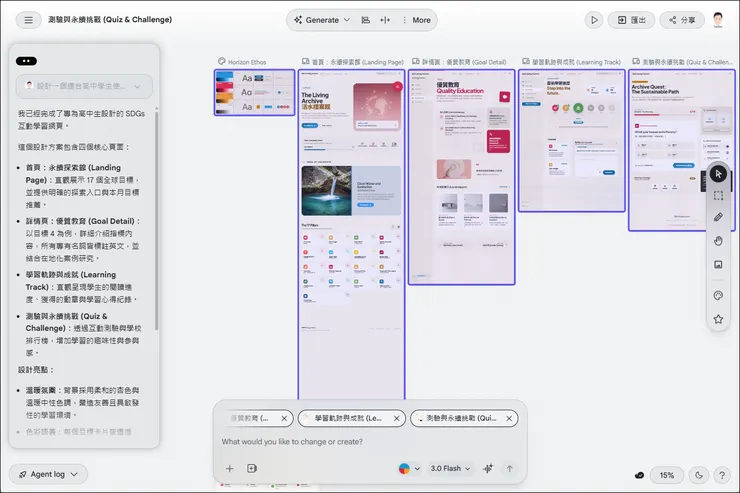Click the Horizon Ethos palette label icon

[x=221, y=61]
